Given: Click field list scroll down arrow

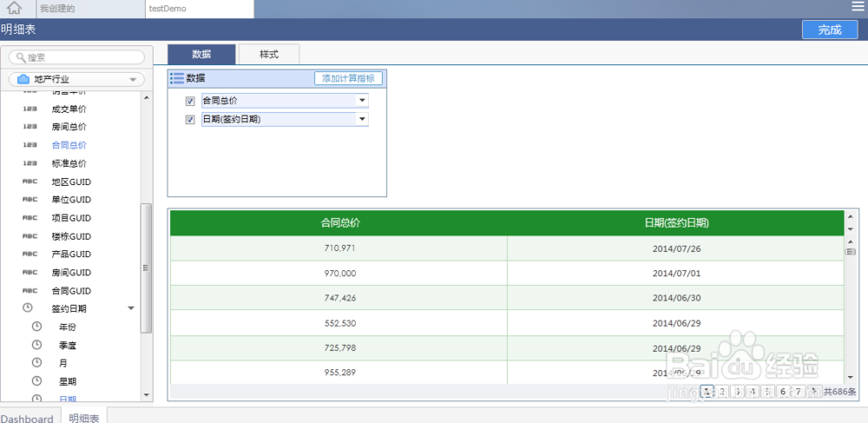Looking at the screenshot, I should coord(146,394).
